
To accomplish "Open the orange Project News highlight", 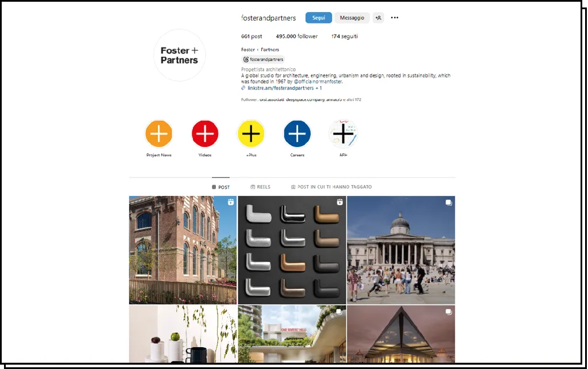I will tap(158, 134).
